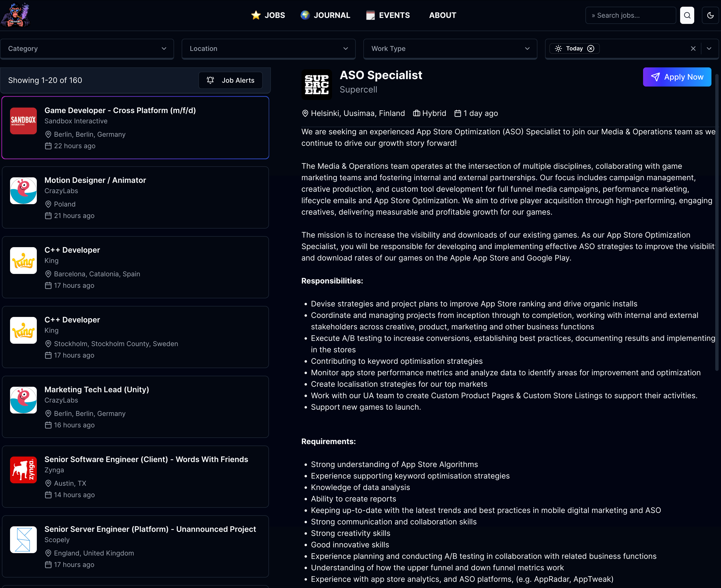Viewport: 721px width, 588px height.
Task: Click CrazyLabs logo on Motion Designer card
Action: 23,191
